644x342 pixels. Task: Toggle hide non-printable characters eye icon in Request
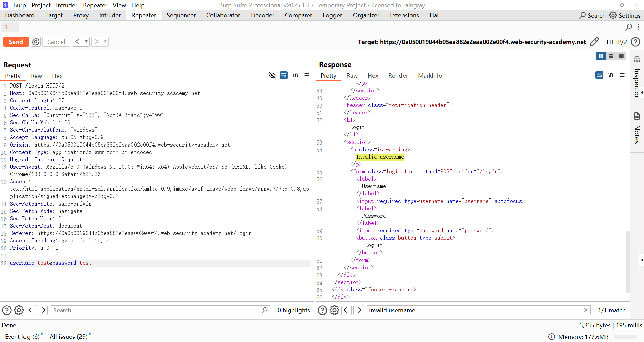pos(272,75)
